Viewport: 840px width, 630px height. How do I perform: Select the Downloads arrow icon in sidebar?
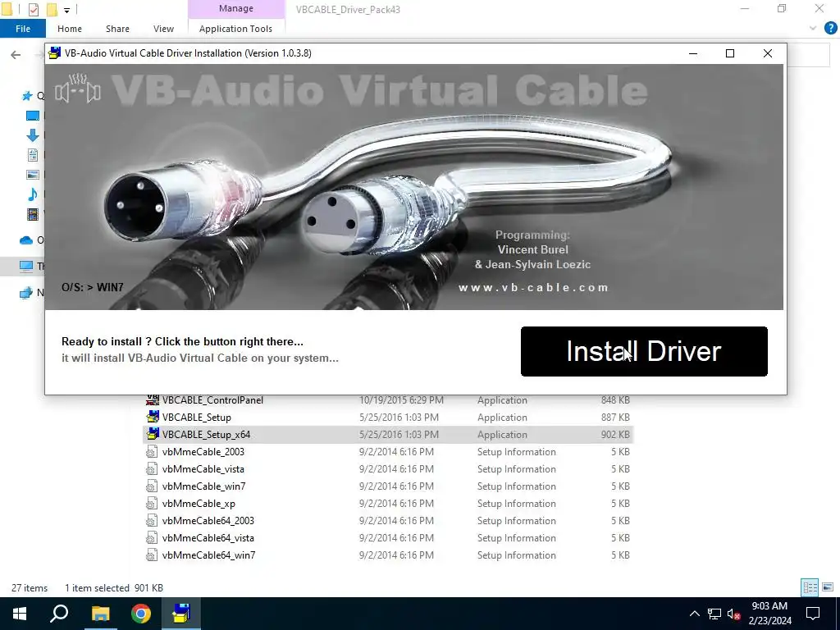[32, 135]
